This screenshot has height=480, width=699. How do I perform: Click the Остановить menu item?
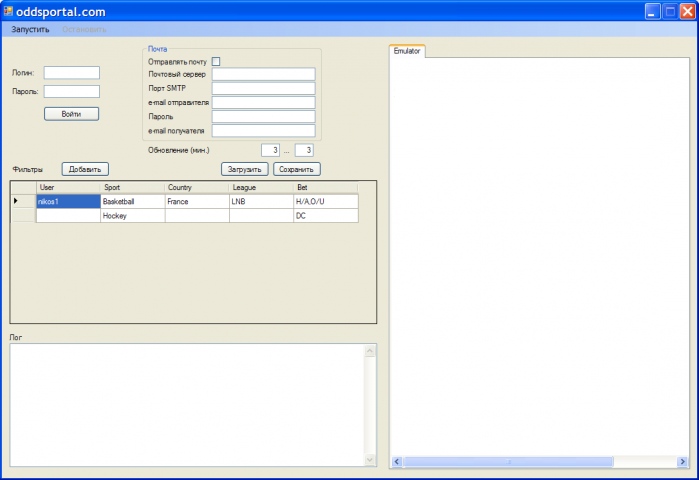point(84,29)
